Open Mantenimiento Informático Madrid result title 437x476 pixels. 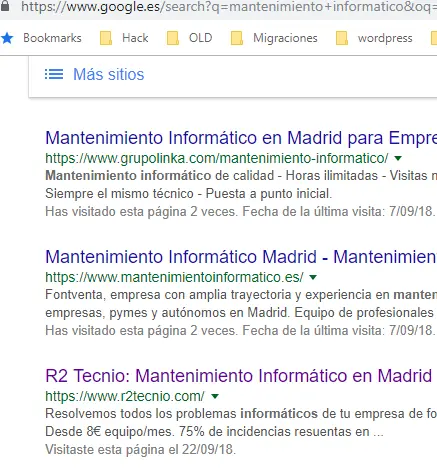click(241, 257)
